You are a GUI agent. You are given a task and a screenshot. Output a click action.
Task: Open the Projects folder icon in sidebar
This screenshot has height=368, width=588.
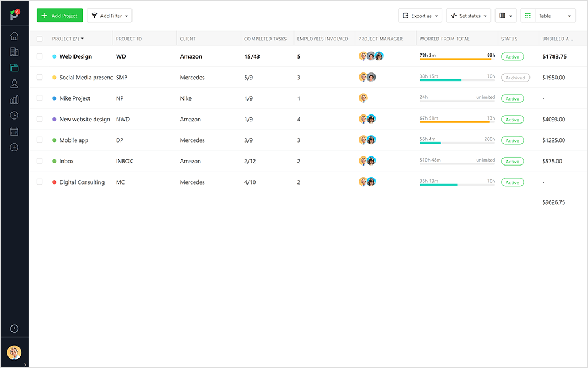click(14, 67)
